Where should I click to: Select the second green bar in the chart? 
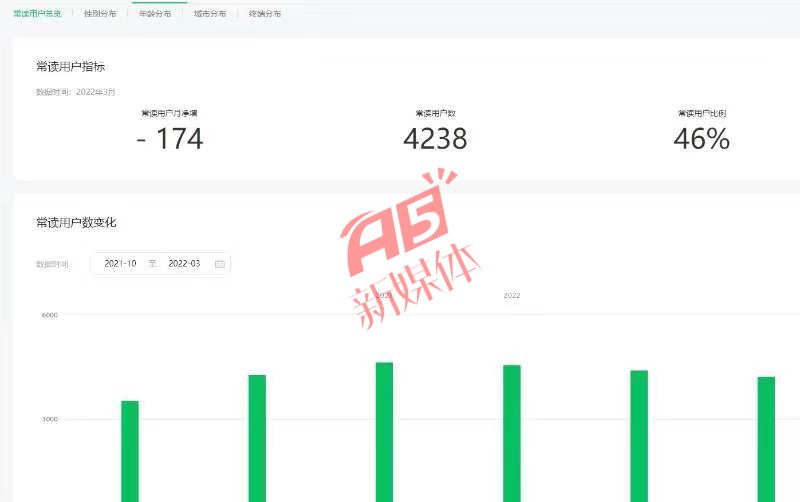pos(257,438)
